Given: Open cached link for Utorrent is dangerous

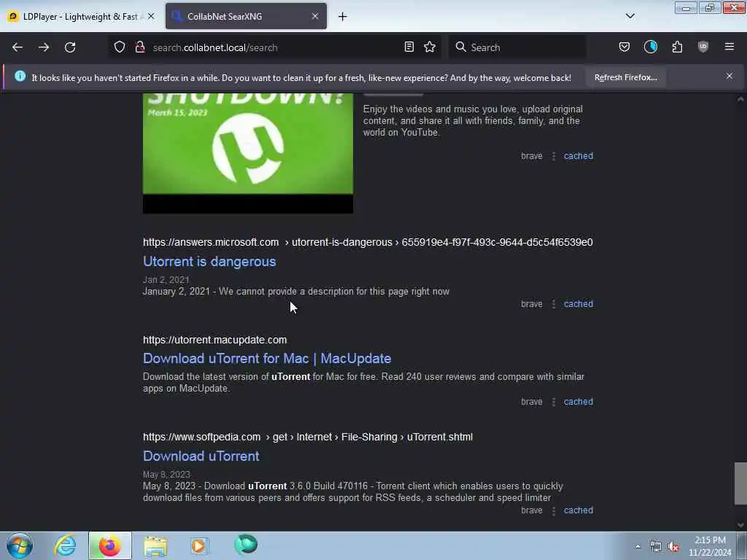Looking at the screenshot, I should click(x=578, y=304).
